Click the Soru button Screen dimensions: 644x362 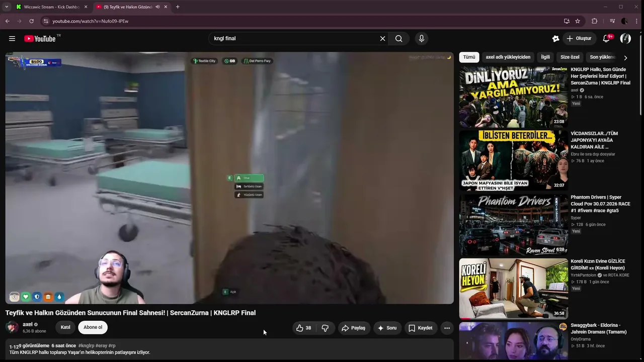[387, 328]
